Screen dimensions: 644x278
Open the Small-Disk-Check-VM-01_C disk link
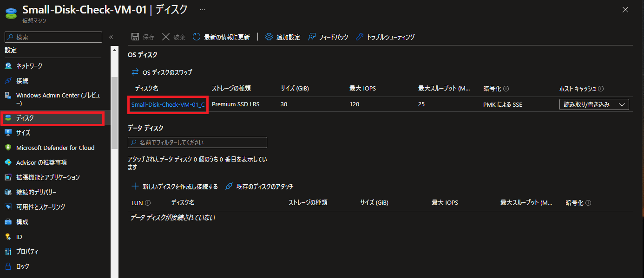[168, 104]
